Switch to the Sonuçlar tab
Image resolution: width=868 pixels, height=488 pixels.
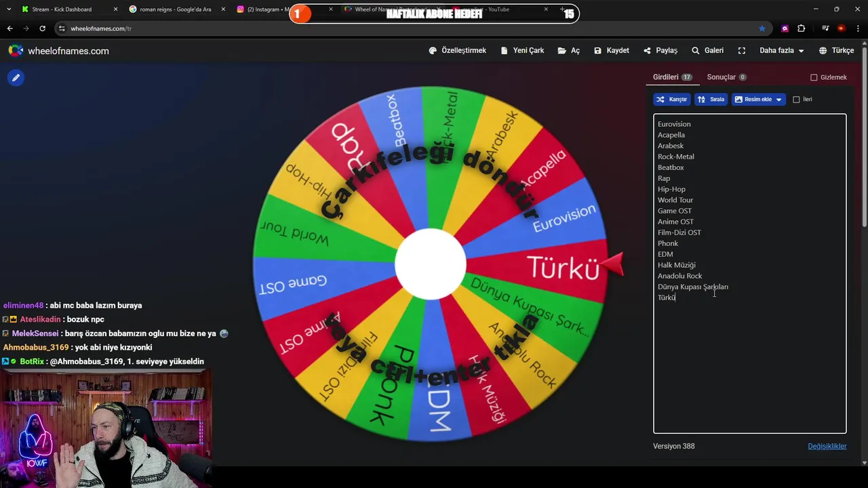point(726,77)
